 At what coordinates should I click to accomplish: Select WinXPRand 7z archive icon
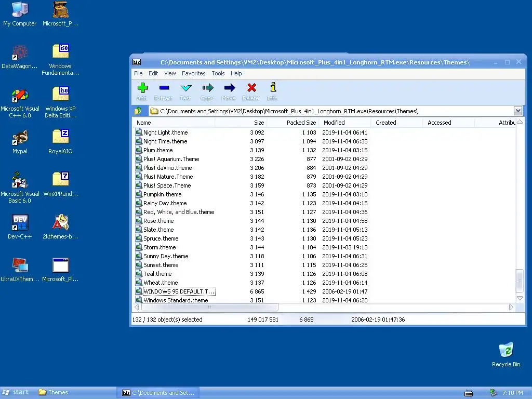tap(60, 184)
